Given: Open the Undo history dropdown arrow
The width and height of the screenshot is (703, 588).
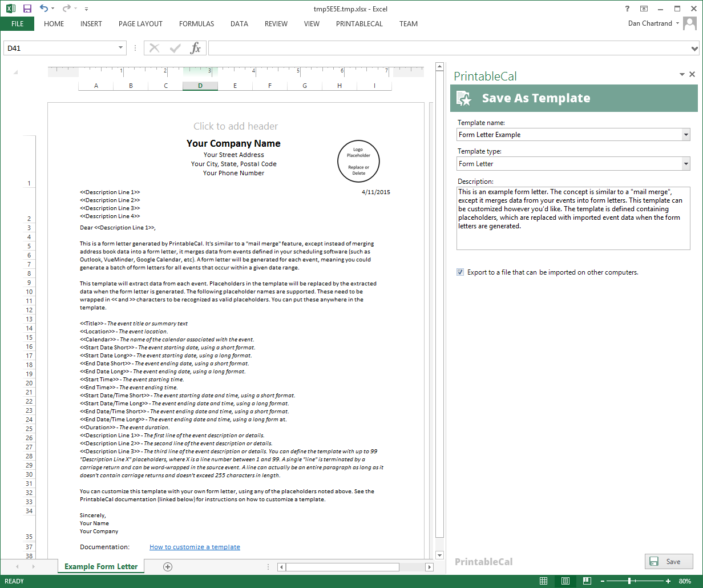Looking at the screenshot, I should tap(53, 9).
